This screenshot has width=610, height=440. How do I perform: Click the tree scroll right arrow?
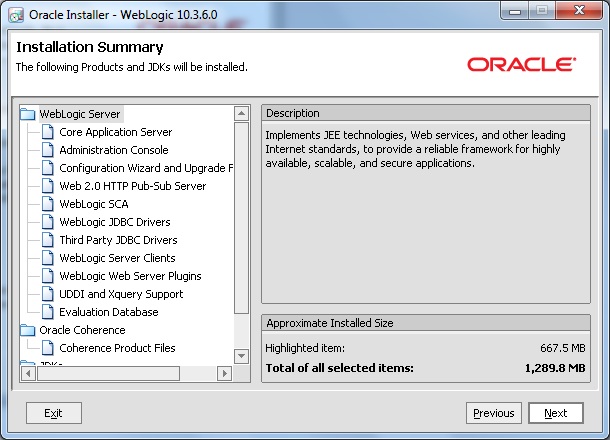coord(224,373)
